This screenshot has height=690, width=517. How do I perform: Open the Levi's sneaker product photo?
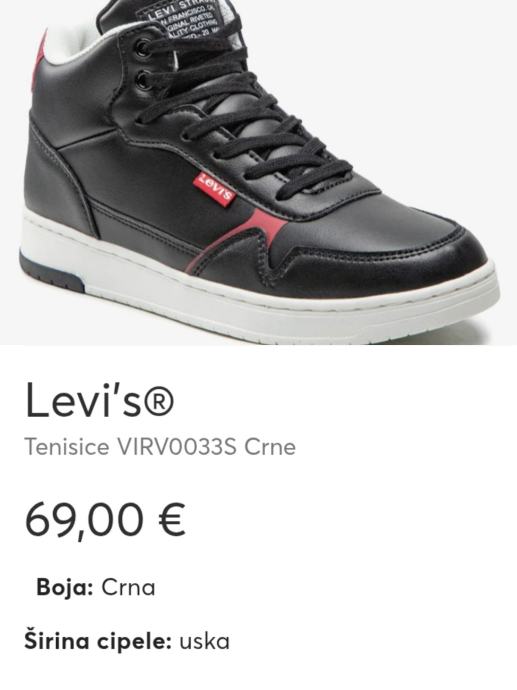coord(258,172)
